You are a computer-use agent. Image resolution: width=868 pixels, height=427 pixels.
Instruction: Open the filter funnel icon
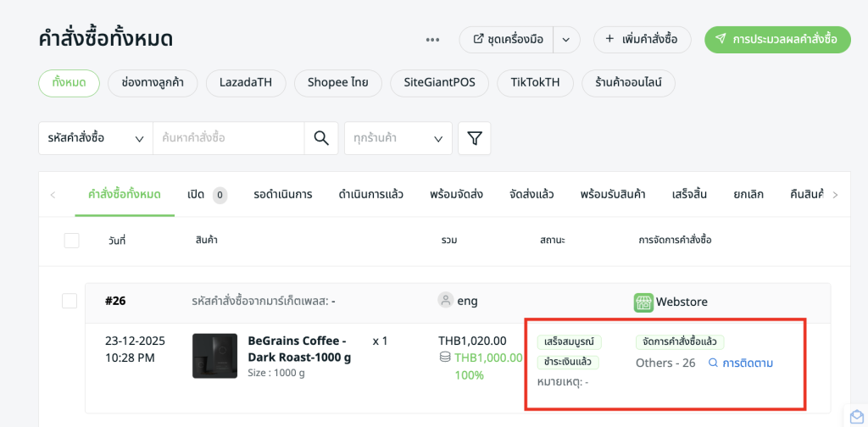click(475, 138)
